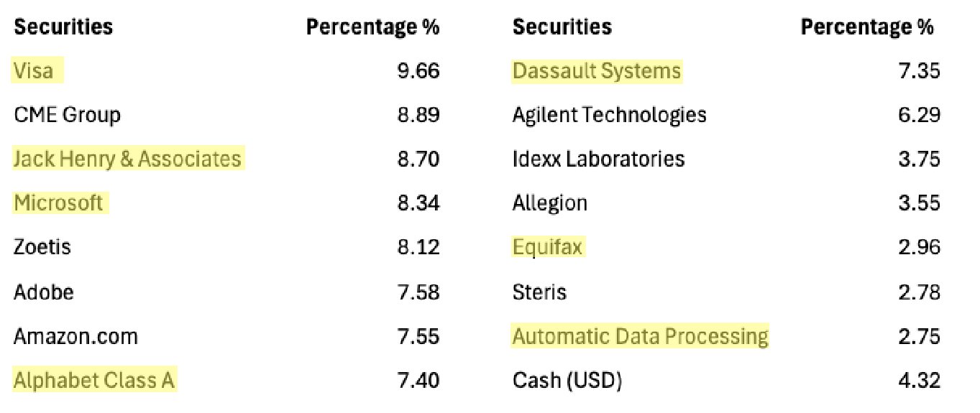Click the Steris row label
Screen dimensions: 980x413
coord(539,292)
